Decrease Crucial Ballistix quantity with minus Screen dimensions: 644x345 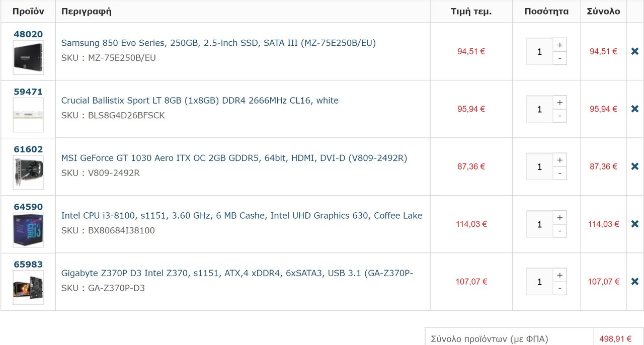click(559, 116)
